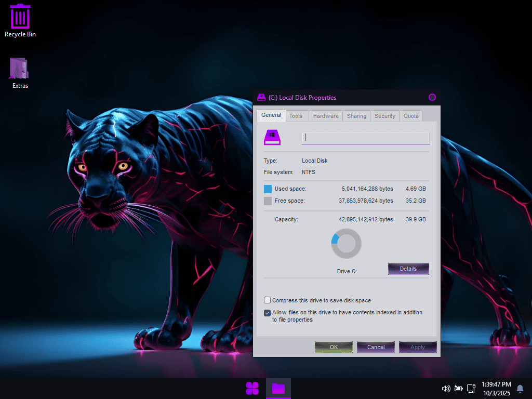532x399 pixels.
Task: Click the blue Used space color swatch
Action: click(268, 189)
